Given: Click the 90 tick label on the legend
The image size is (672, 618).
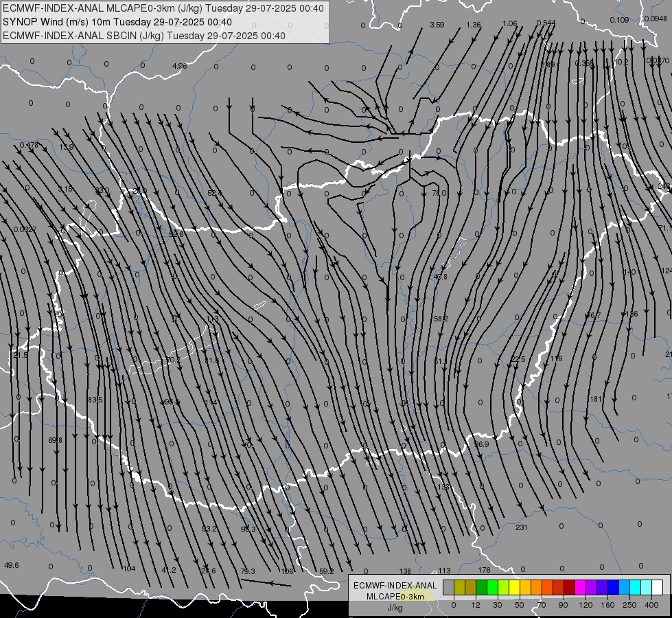Looking at the screenshot, I should (563, 605).
